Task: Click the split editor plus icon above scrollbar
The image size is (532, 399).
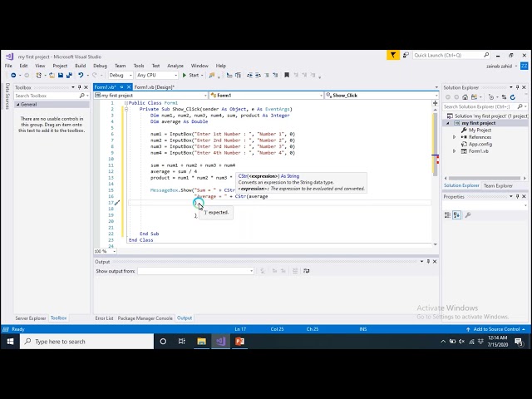Action: pyautogui.click(x=436, y=103)
